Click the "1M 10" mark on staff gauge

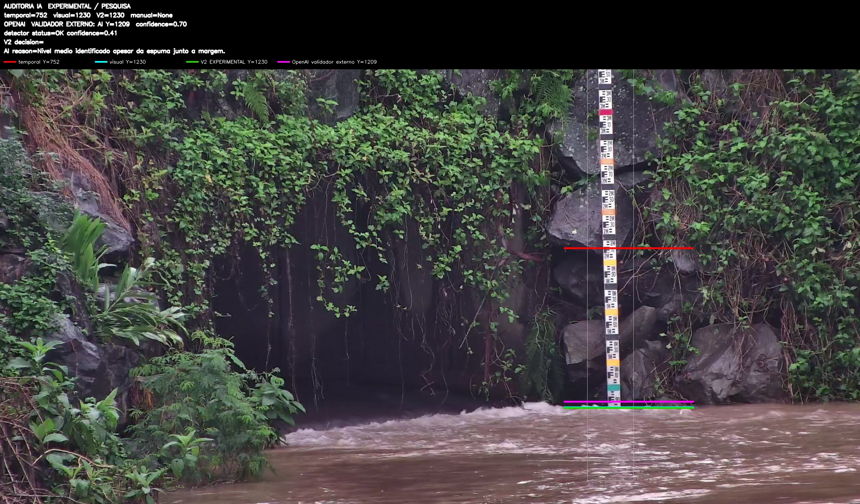(613, 375)
